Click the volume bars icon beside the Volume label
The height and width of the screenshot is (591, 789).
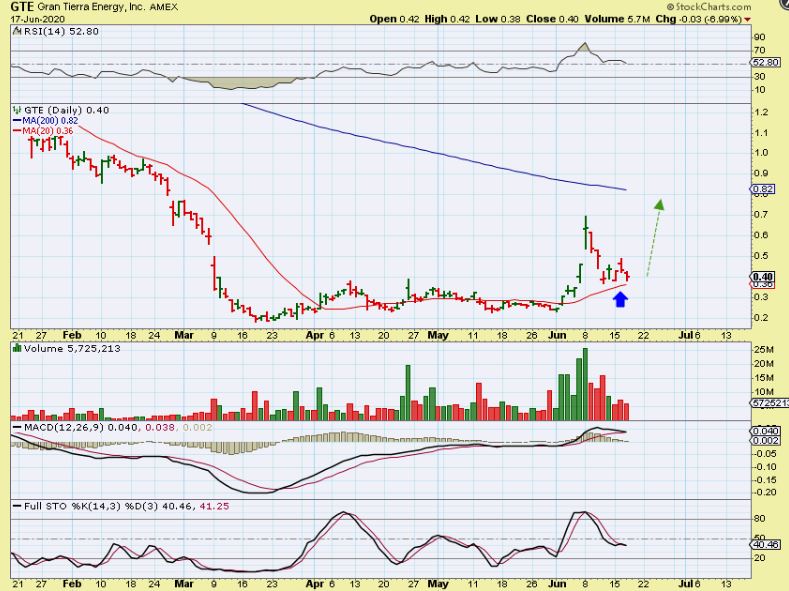(17, 348)
